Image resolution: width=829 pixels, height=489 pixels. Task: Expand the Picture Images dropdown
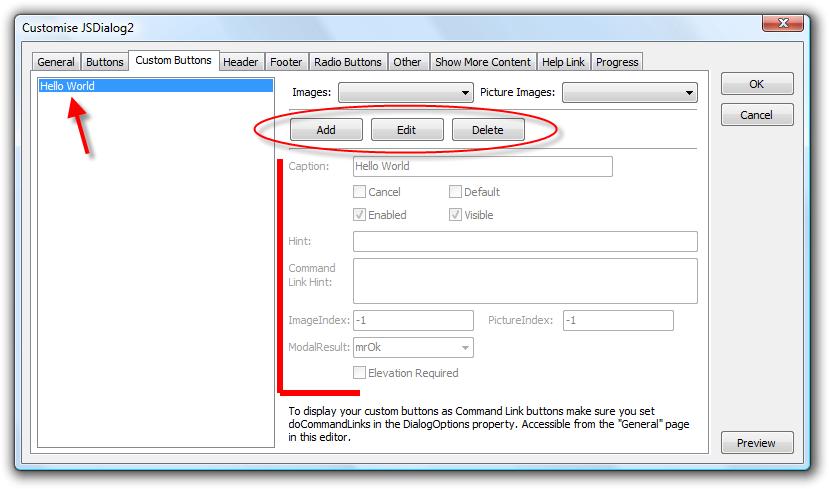pos(629,93)
